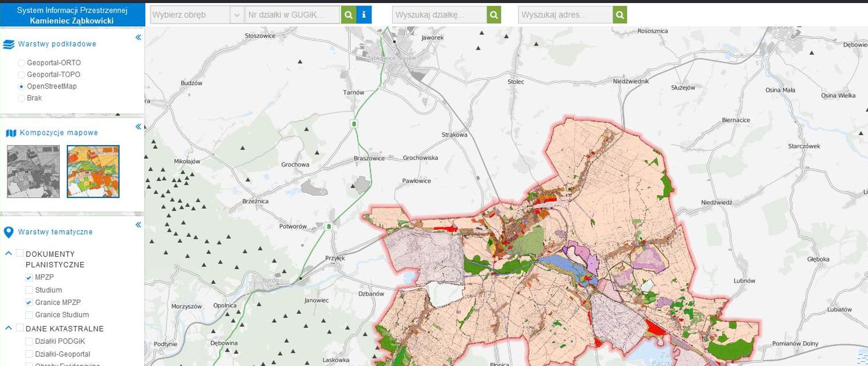This screenshot has width=868, height=366.
Task: Focus the Wybierz obręb input field
Action: (190, 15)
